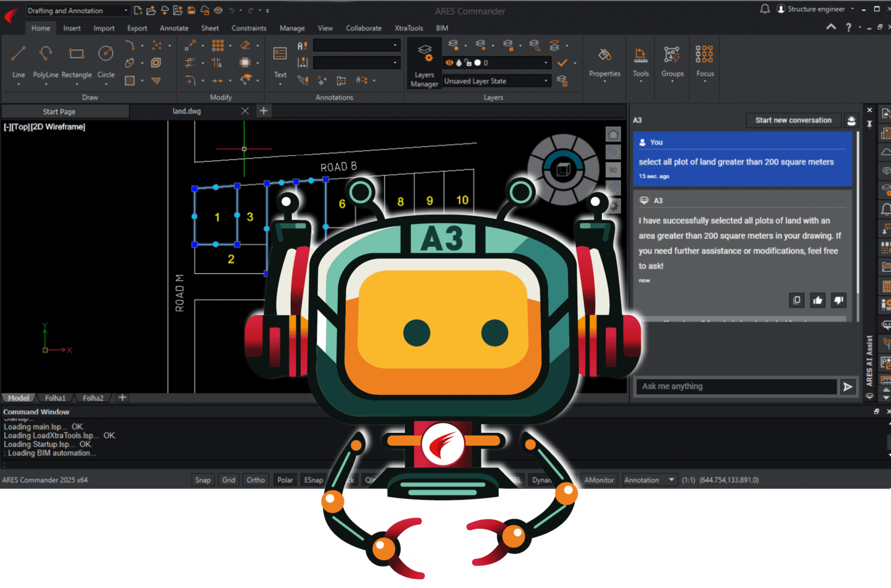This screenshot has width=891, height=588.
Task: Expand the Line tool dropdown arrow
Action: coord(19,83)
